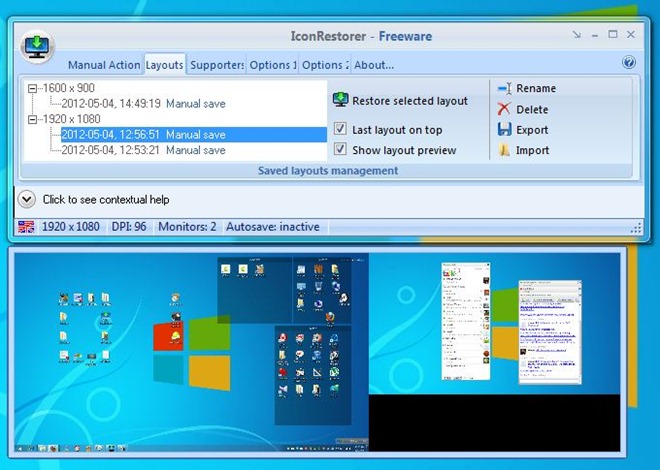
Task: Click the Import button label
Action: pos(532,150)
